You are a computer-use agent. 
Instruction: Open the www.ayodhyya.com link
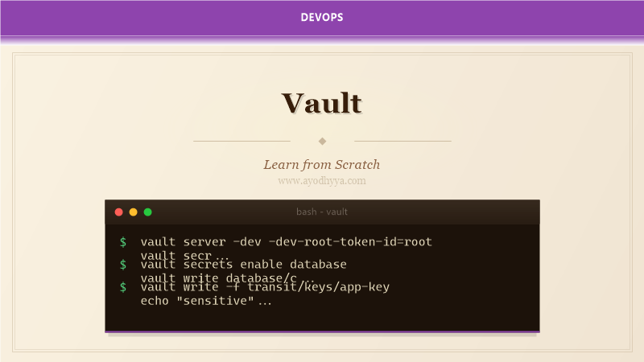pyautogui.click(x=322, y=180)
